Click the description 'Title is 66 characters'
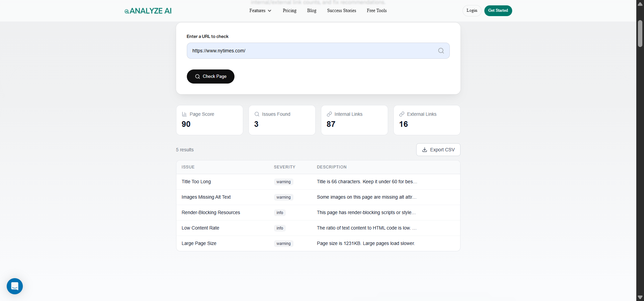 tap(367, 182)
